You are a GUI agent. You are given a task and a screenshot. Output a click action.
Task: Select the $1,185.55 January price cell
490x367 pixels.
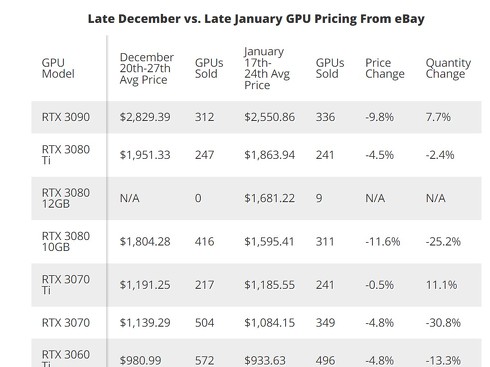(269, 285)
